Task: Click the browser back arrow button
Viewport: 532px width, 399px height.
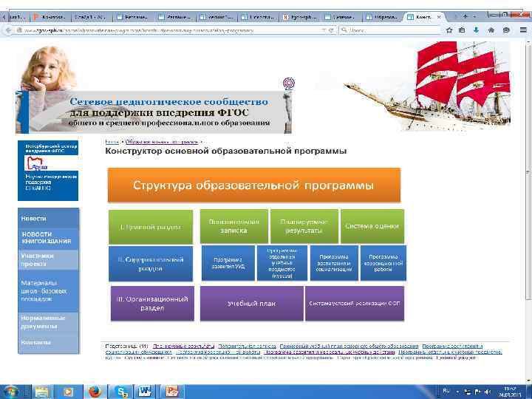Action: (8, 30)
